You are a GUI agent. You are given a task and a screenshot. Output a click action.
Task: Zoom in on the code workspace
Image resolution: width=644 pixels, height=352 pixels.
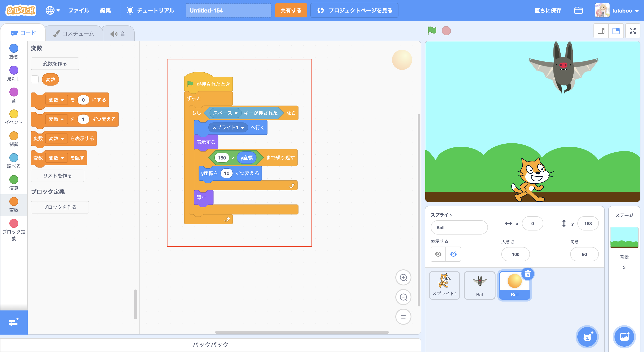coord(403,277)
